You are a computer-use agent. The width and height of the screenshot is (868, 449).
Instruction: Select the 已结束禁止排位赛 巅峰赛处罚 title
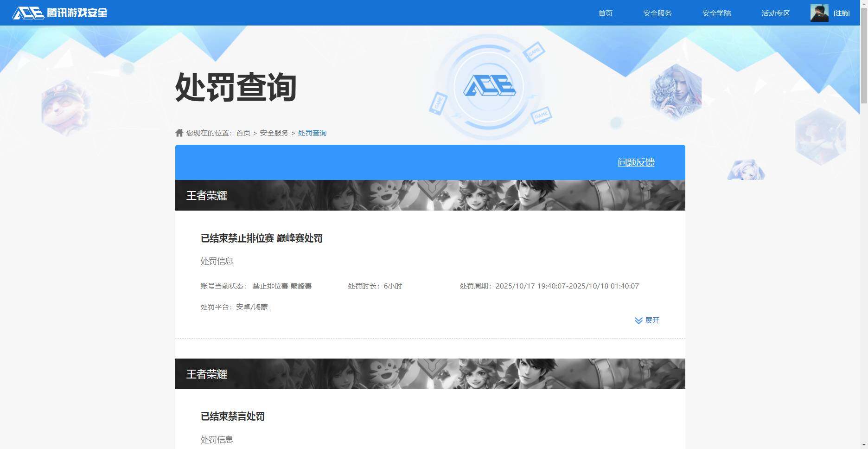[x=262, y=238]
